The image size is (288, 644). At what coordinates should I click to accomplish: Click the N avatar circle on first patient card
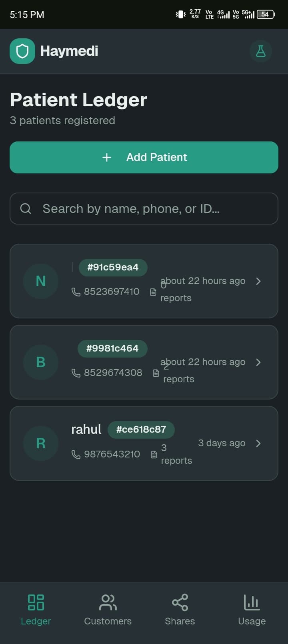tap(40, 281)
